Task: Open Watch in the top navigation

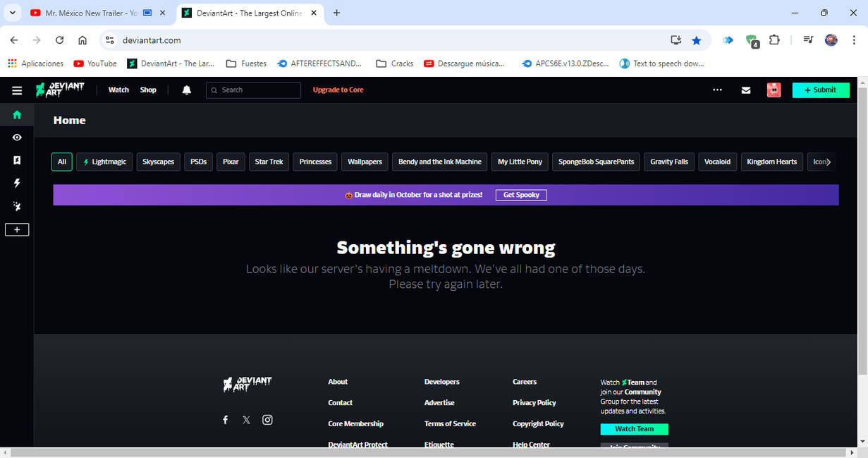Action: click(118, 90)
